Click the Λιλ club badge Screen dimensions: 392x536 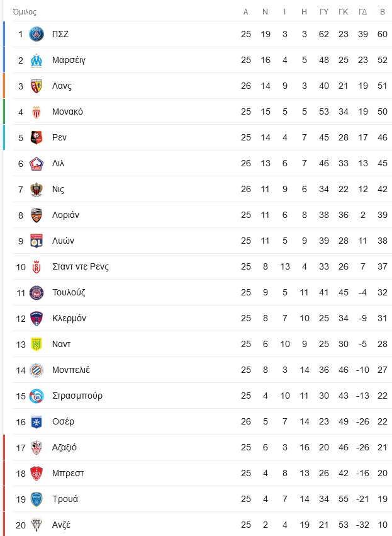click(x=36, y=163)
